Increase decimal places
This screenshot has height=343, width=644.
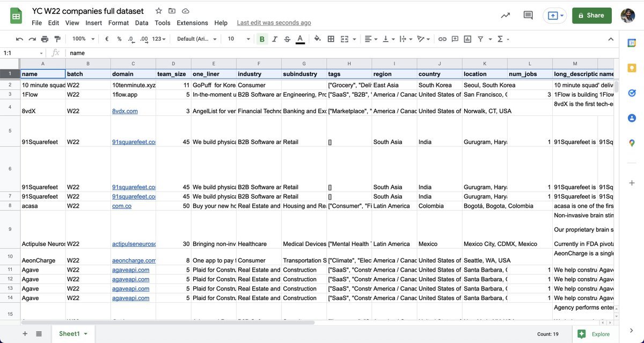[x=144, y=39]
